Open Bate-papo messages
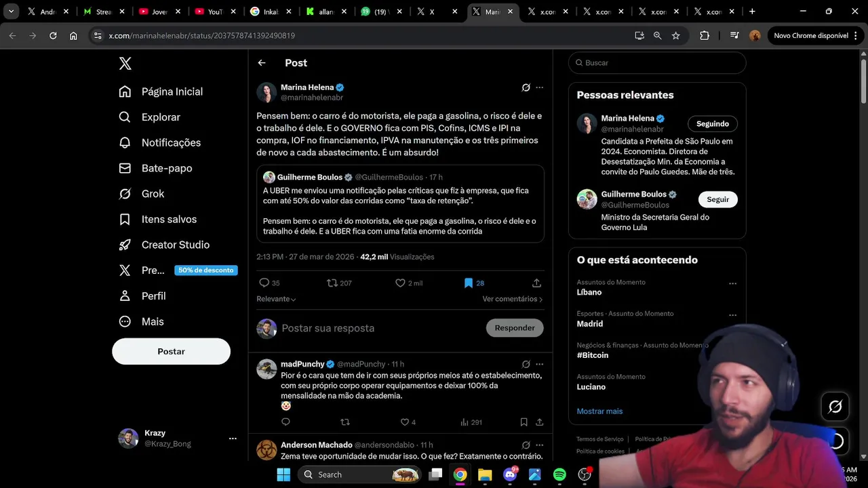The image size is (868, 488). [x=155, y=168]
